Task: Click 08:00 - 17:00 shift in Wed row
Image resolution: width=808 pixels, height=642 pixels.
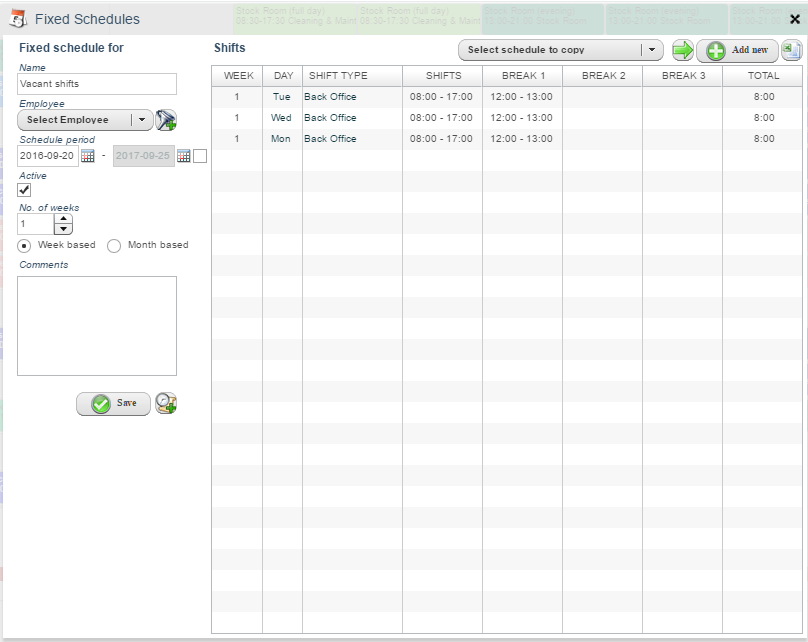Action: tap(441, 118)
